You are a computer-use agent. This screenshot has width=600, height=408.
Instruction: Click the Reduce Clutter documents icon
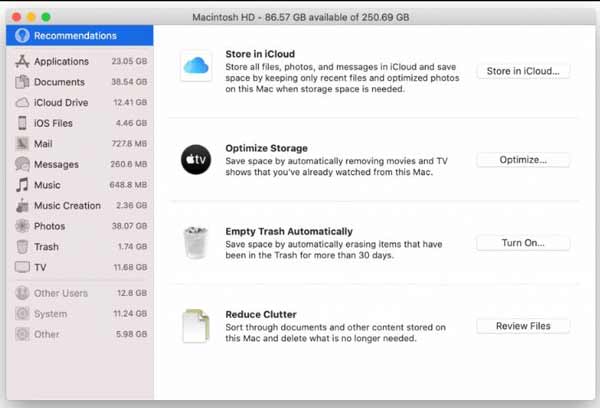(196, 326)
